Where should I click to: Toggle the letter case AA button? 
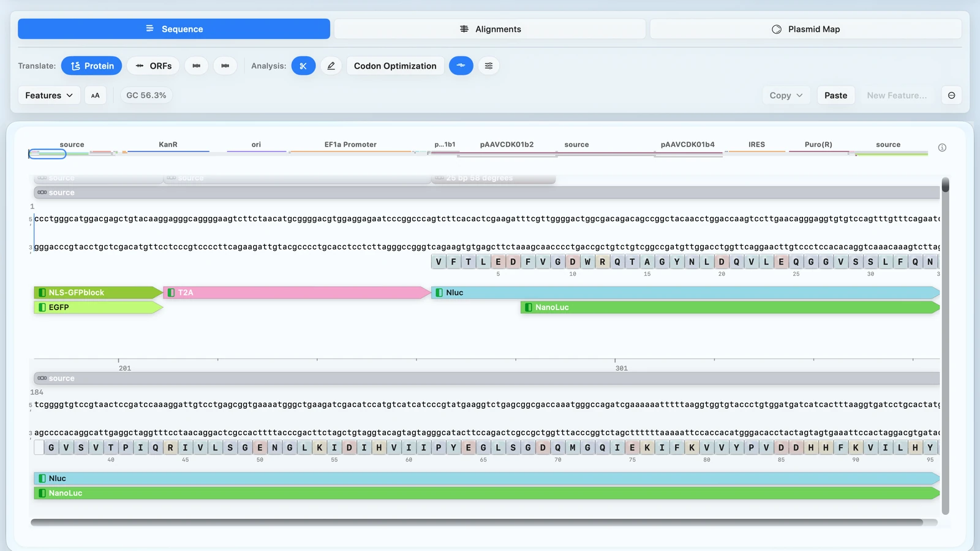tap(96, 95)
